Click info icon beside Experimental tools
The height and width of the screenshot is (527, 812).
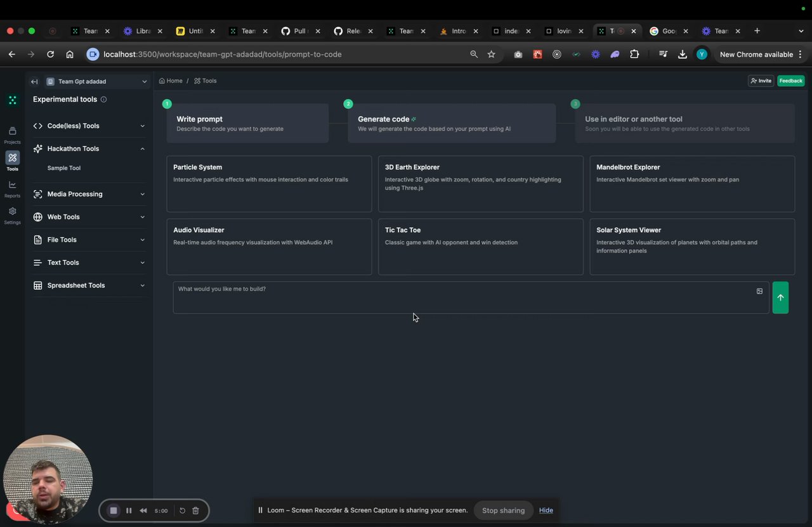click(x=103, y=100)
